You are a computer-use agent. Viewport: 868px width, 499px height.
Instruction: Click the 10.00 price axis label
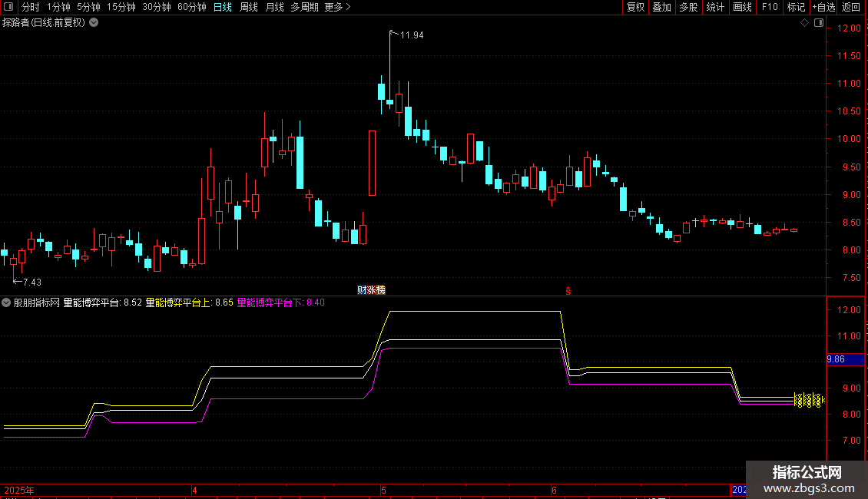tap(849, 139)
